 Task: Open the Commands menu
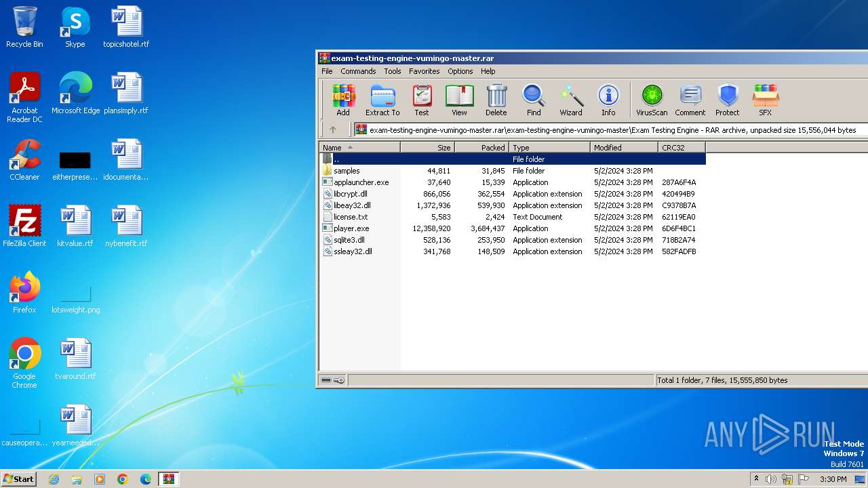358,71
